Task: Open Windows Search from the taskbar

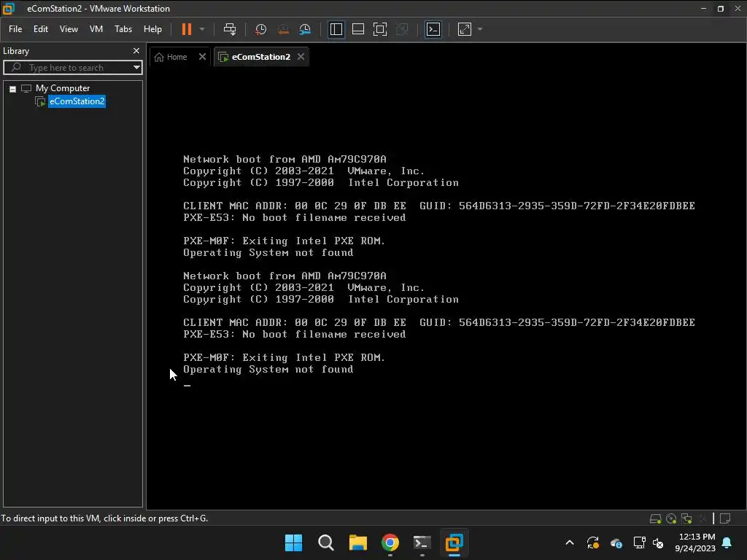Action: pyautogui.click(x=326, y=542)
